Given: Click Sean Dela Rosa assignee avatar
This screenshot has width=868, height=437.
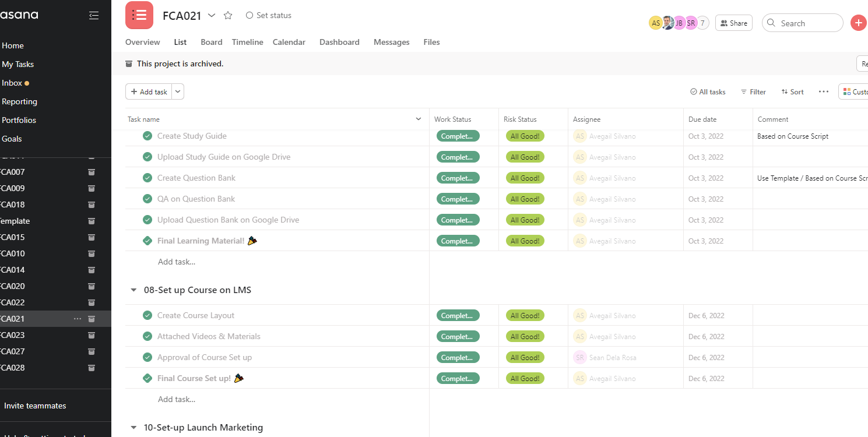Looking at the screenshot, I should [x=579, y=357].
